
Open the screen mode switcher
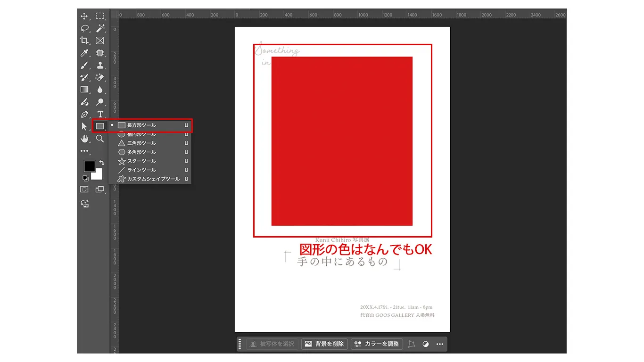point(99,189)
